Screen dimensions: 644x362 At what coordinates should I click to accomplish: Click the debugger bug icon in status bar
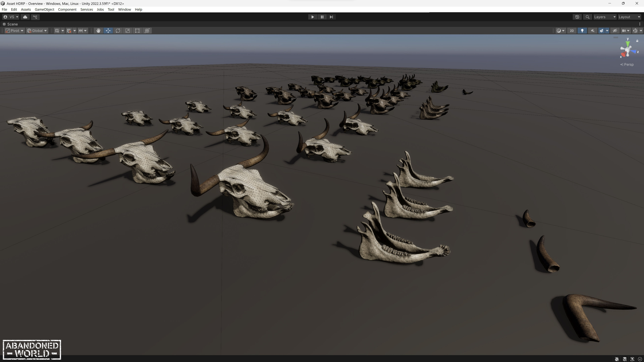tap(617, 359)
